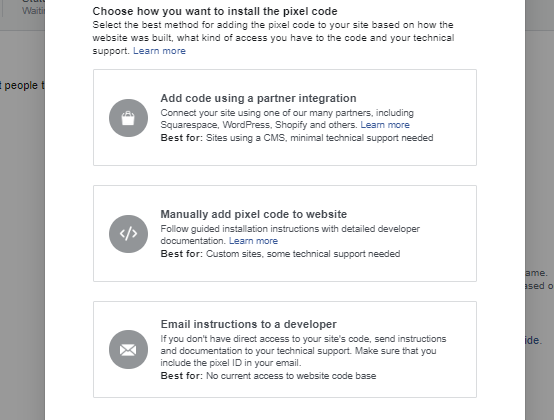The width and height of the screenshot is (554, 420).
Task: Select 'Manually add pixel code to website' title
Action: coord(254,214)
